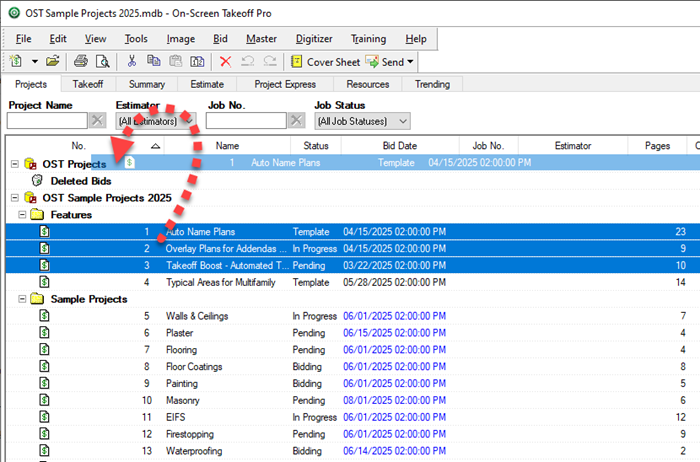This screenshot has width=700, height=462.
Task: Clear the Job No. filter with X
Action: tap(296, 121)
